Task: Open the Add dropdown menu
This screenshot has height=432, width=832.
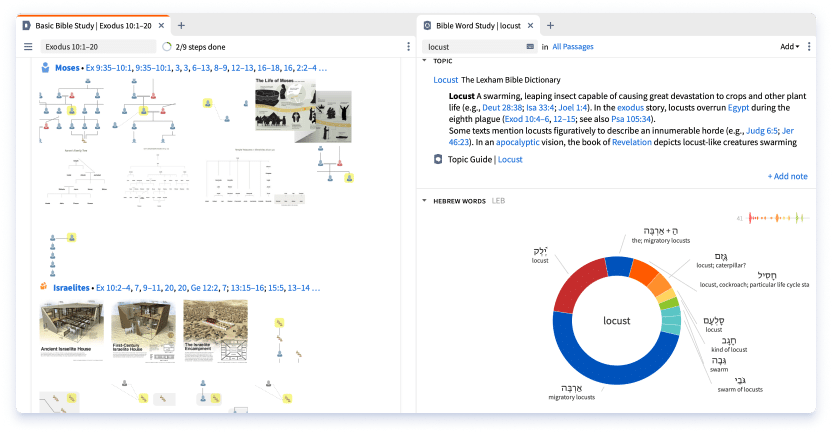Action: (x=789, y=47)
